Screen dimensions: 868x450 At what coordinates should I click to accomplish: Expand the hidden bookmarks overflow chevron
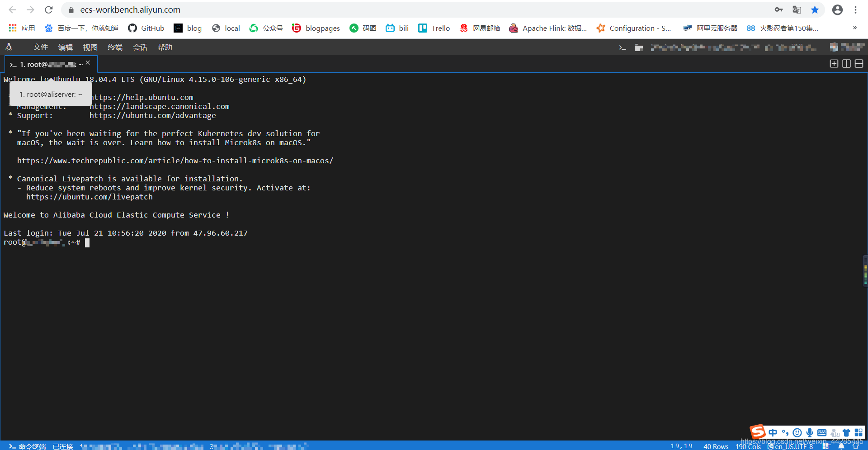[x=855, y=28]
